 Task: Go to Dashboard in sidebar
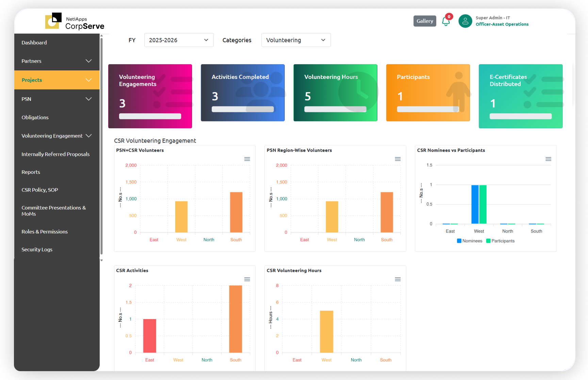34,43
